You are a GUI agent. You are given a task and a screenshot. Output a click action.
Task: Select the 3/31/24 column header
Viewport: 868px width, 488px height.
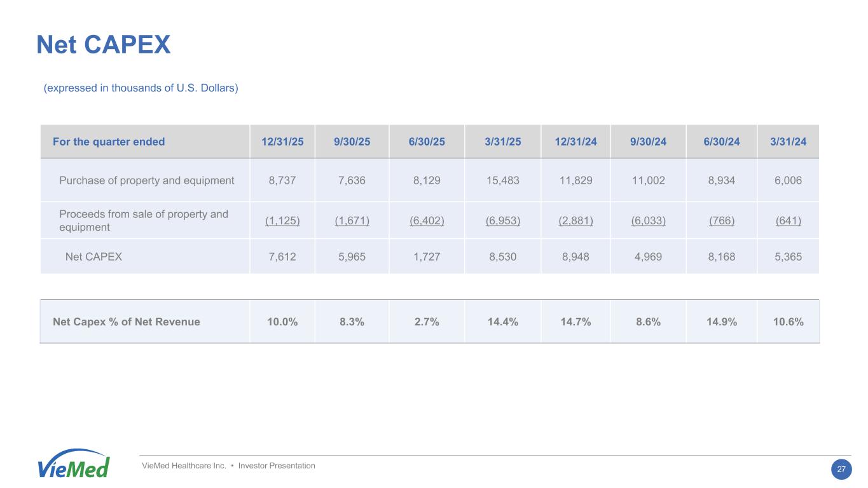pyautogui.click(x=789, y=142)
